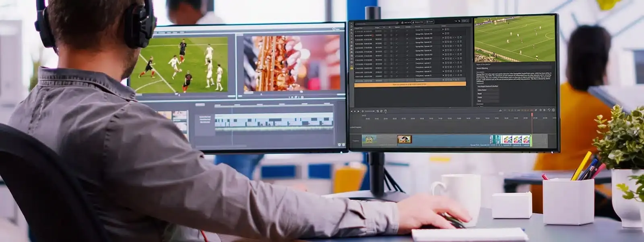Select the SpongeBob house clip thumbnail on the timeline
Viewport: 644px width, 242px height.
tap(369, 140)
